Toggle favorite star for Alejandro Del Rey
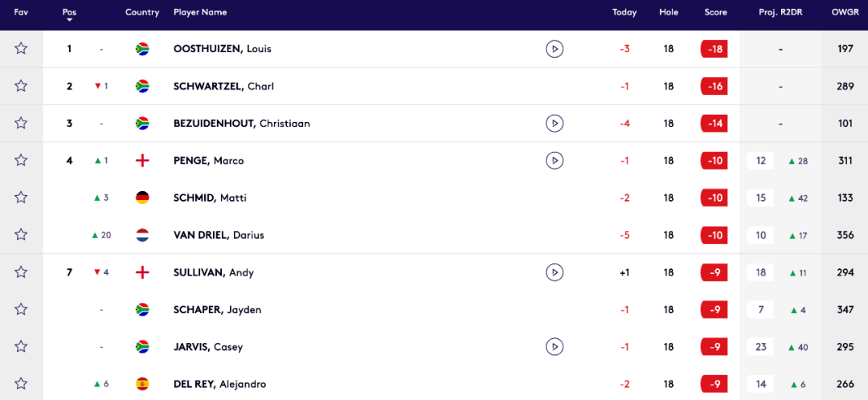 (21, 384)
